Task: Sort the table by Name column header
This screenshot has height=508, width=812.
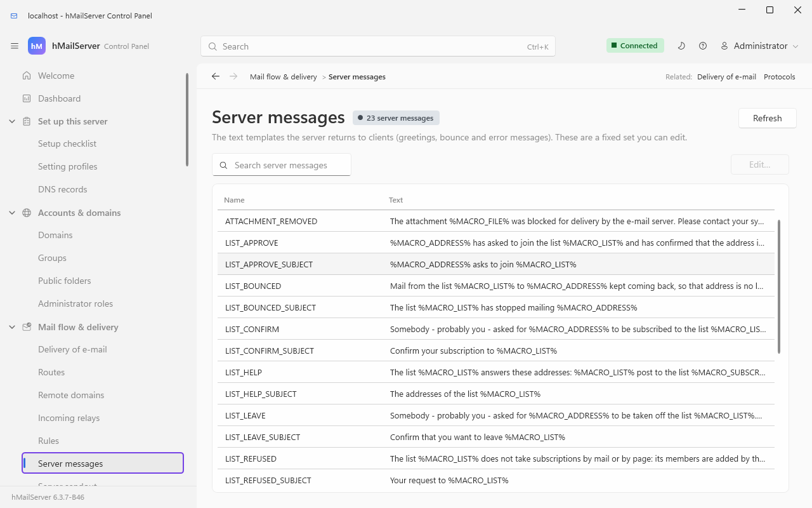Action: point(234,200)
